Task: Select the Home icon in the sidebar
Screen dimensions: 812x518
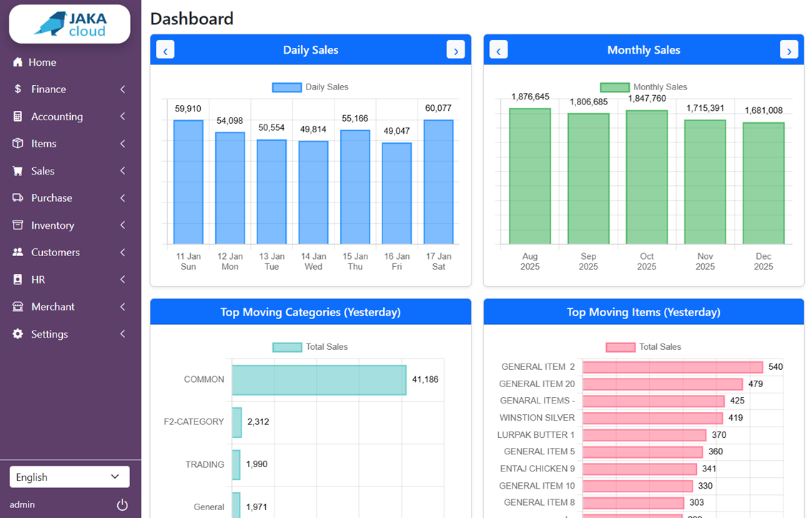Action: (17, 62)
